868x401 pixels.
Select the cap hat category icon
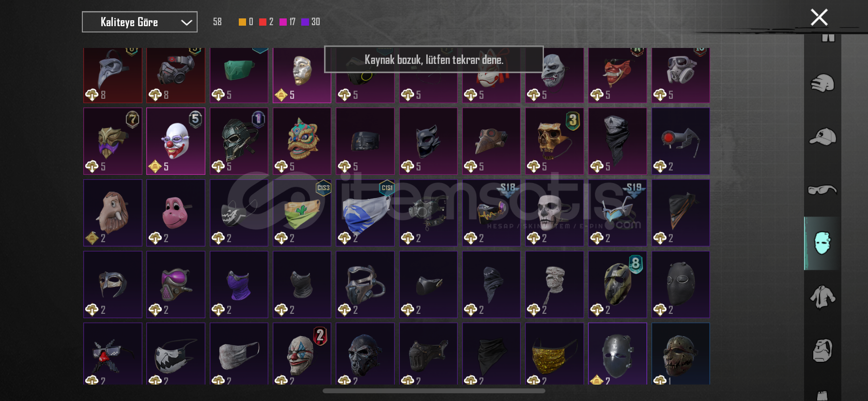coord(822,137)
